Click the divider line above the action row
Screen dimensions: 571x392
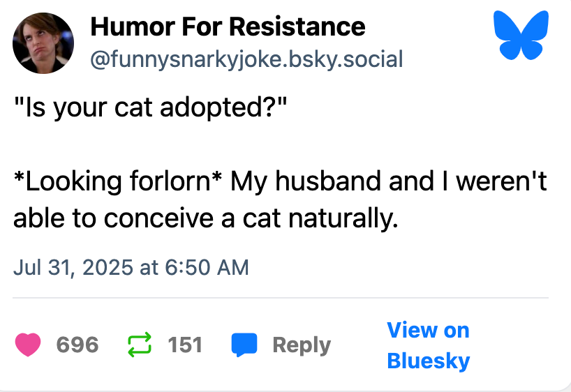(281, 298)
